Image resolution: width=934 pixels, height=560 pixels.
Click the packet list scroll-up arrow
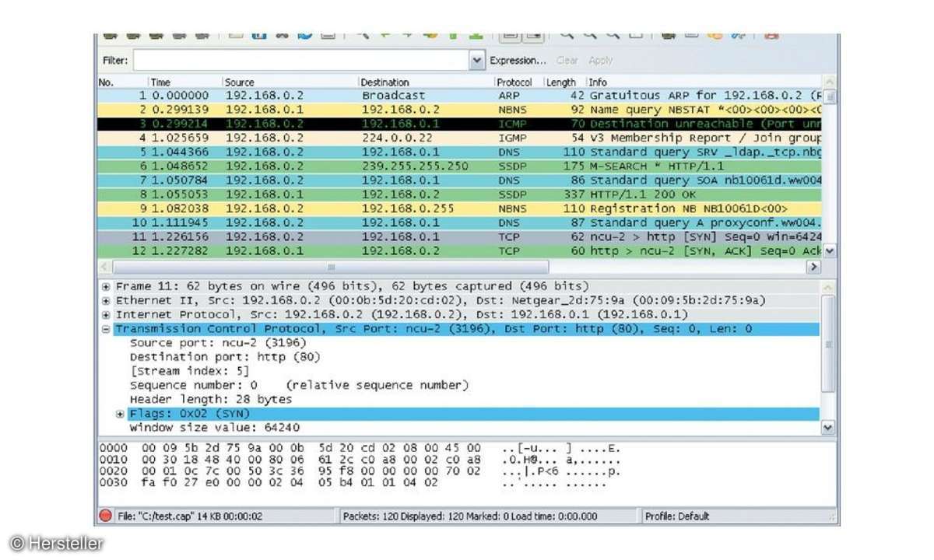(829, 82)
